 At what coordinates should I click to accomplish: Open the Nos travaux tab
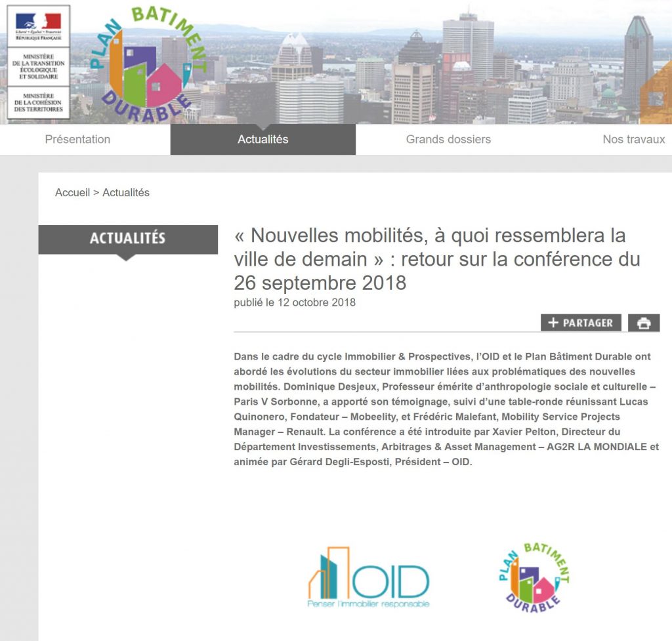tap(633, 139)
